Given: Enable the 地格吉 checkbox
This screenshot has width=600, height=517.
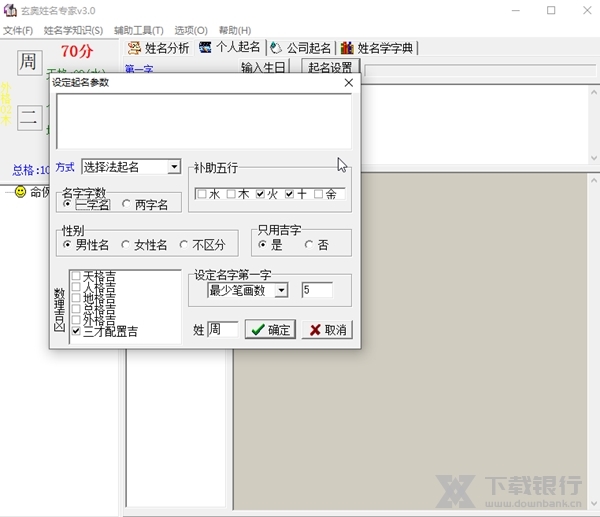Looking at the screenshot, I should 76,298.
